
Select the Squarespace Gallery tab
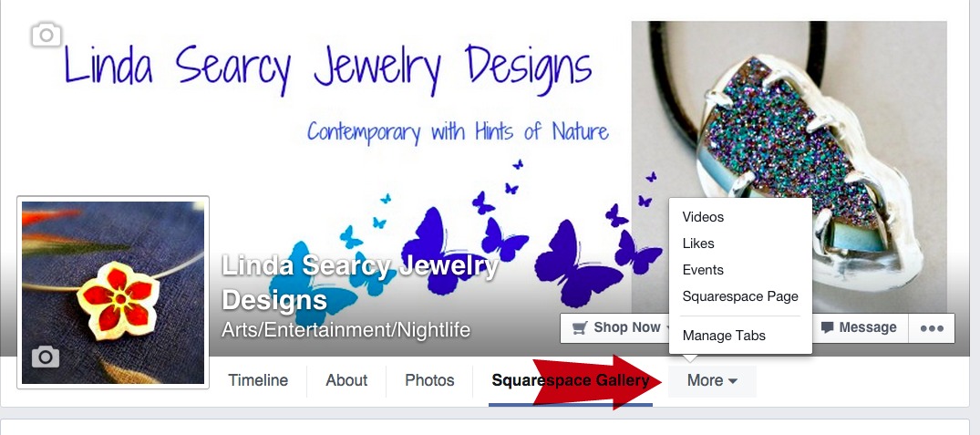[570, 380]
